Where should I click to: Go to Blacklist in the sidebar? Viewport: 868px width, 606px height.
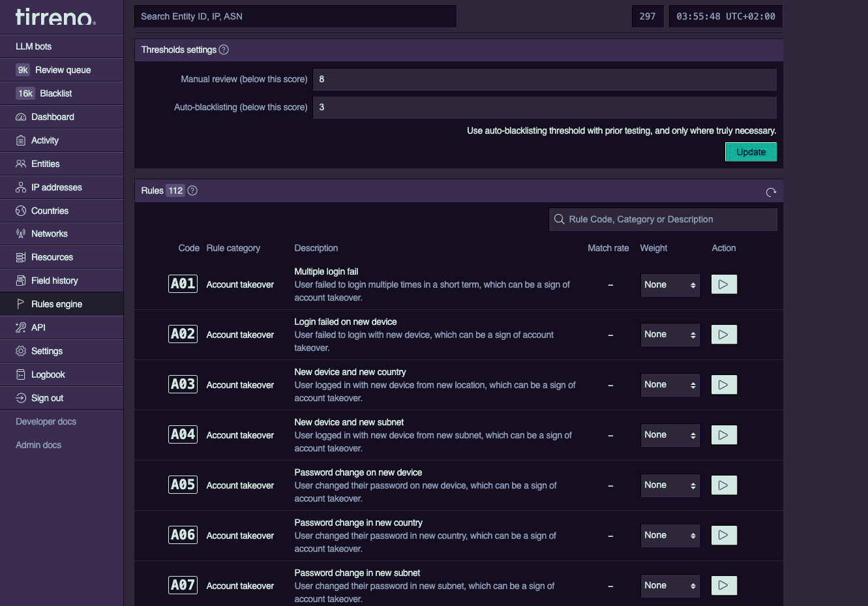tap(61, 93)
